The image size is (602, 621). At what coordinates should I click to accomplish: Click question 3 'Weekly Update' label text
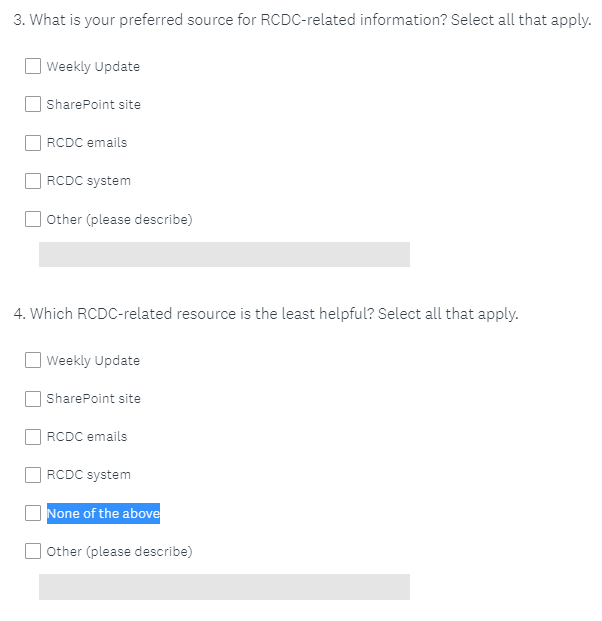click(93, 67)
